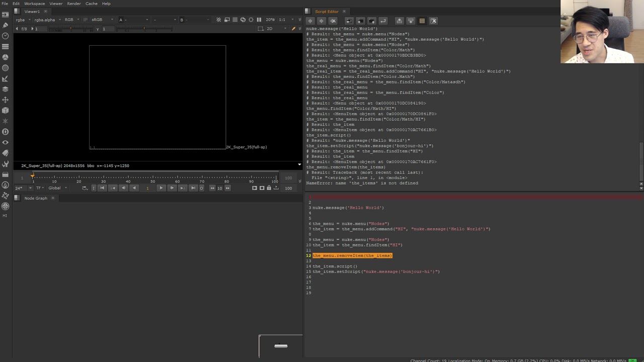Click the Next Script arrow in Script Editor

pos(321,21)
